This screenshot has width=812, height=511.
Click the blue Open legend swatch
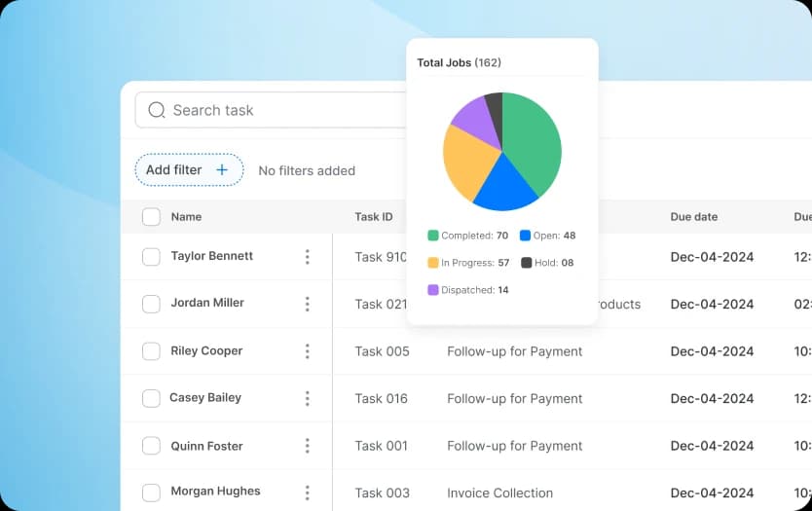click(525, 236)
